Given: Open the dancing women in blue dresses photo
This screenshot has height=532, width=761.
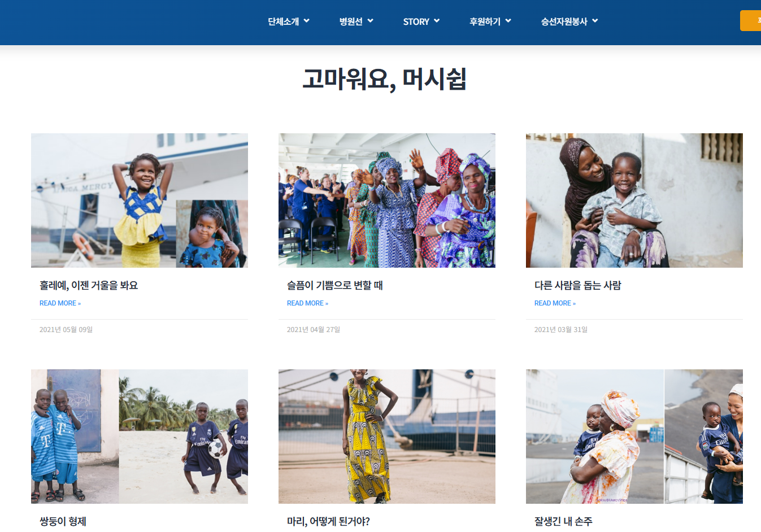Looking at the screenshot, I should click(x=387, y=200).
